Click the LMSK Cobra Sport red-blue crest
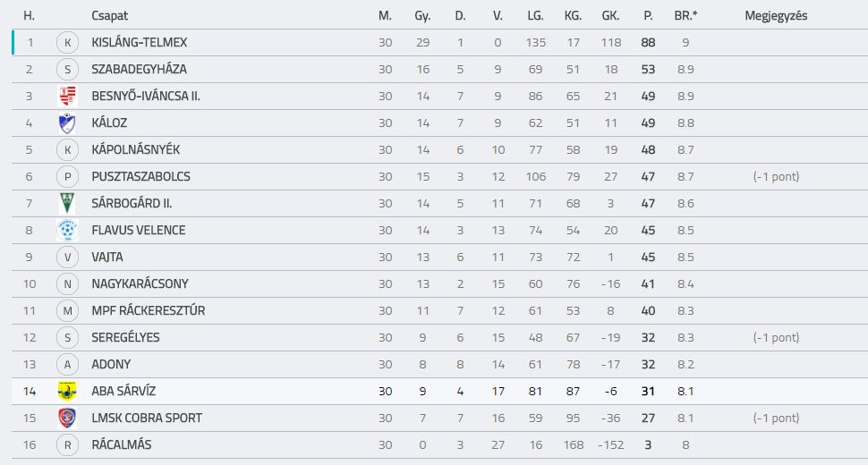The width and height of the screenshot is (868, 465). click(x=67, y=418)
